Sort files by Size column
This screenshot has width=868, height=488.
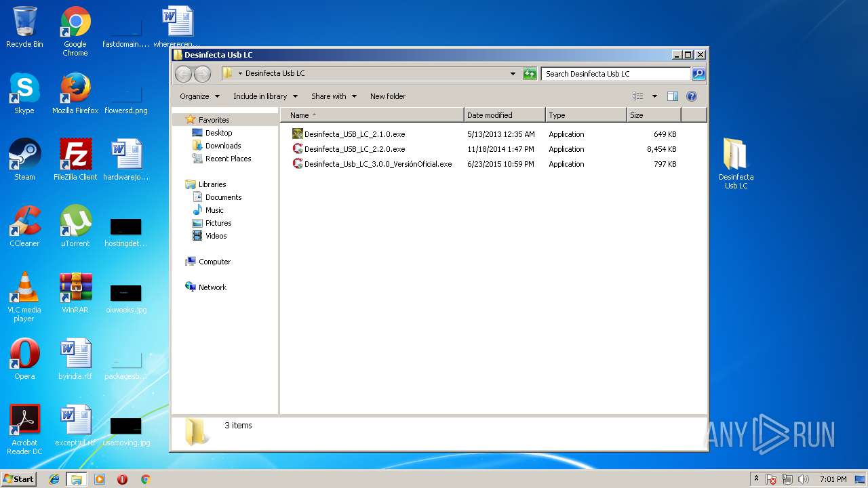pyautogui.click(x=654, y=115)
